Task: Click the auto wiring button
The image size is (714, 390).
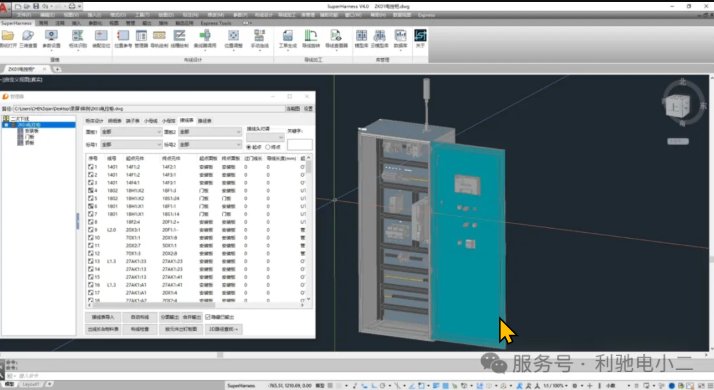Action: (140, 317)
